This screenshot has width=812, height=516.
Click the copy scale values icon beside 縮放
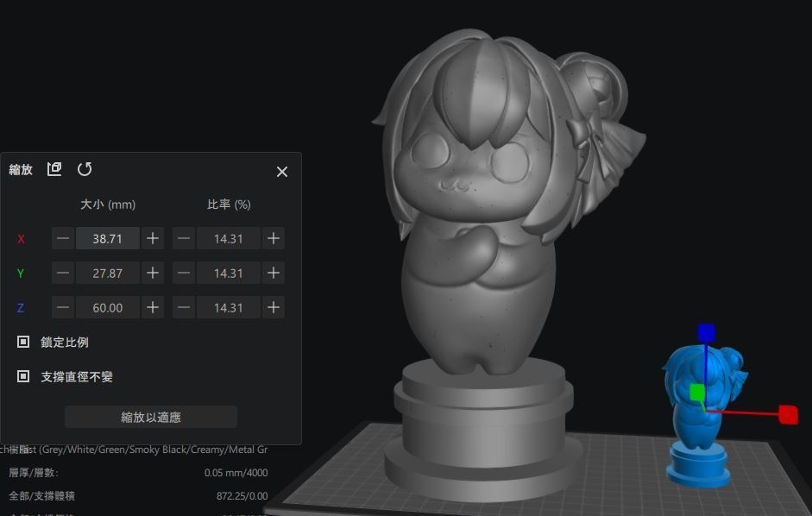click(x=54, y=169)
